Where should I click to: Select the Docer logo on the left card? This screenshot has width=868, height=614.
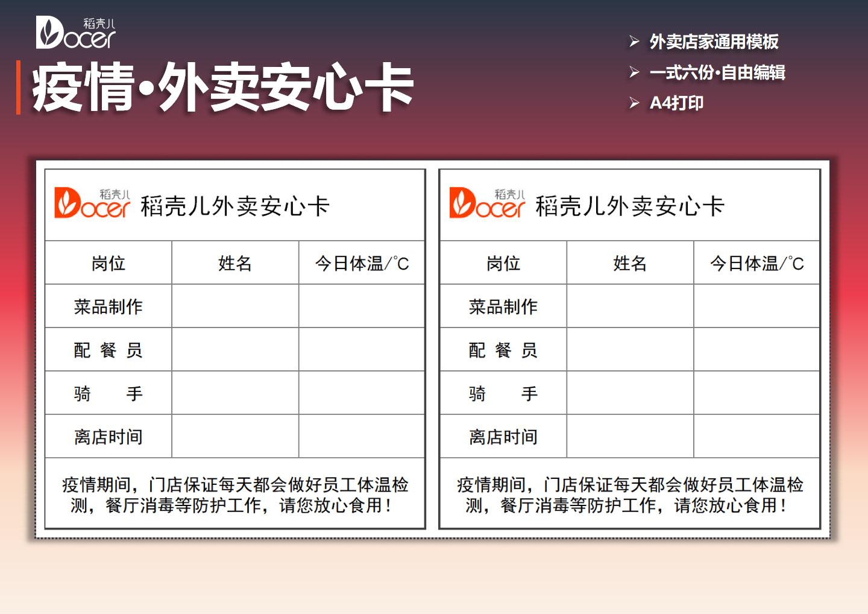tap(92, 204)
